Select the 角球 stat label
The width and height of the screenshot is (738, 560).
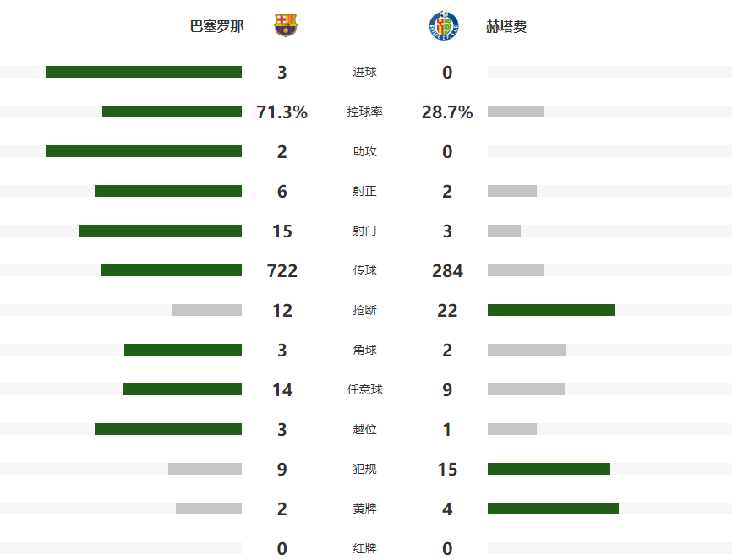(x=364, y=350)
